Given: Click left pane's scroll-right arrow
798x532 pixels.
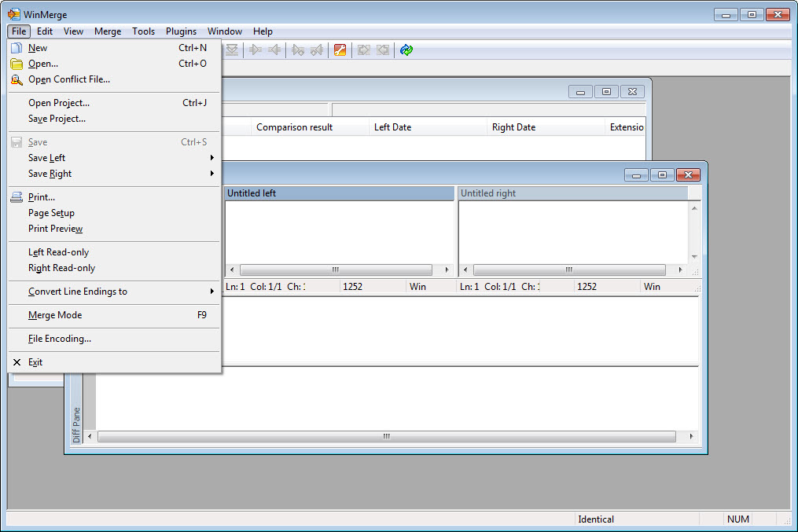Looking at the screenshot, I should pos(447,270).
